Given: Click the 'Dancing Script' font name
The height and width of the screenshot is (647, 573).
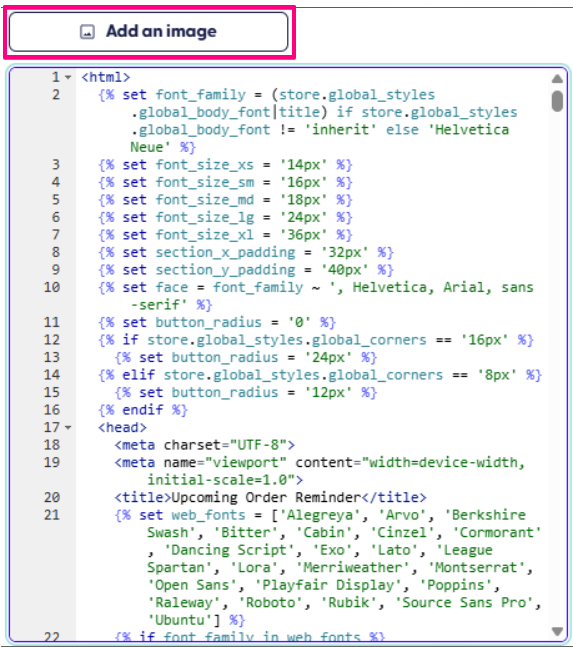Looking at the screenshot, I should (x=229, y=550).
